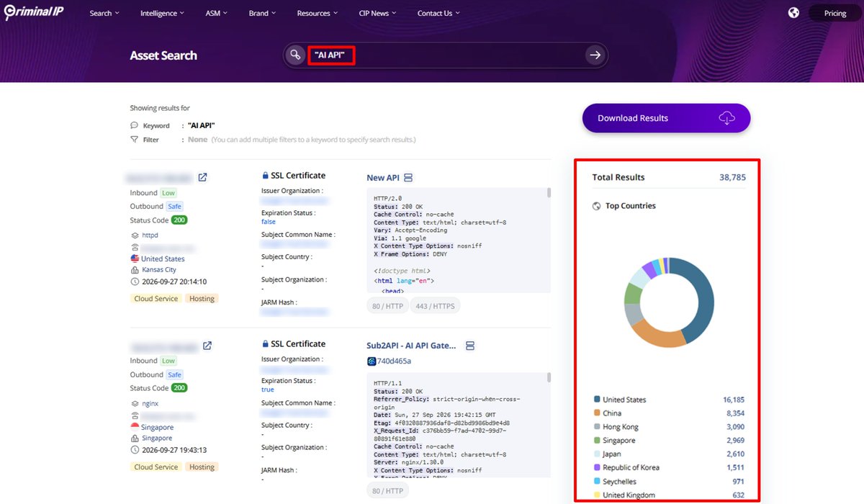Expand the Search navigation menu
Viewport: 864px width, 504px height.
point(104,13)
